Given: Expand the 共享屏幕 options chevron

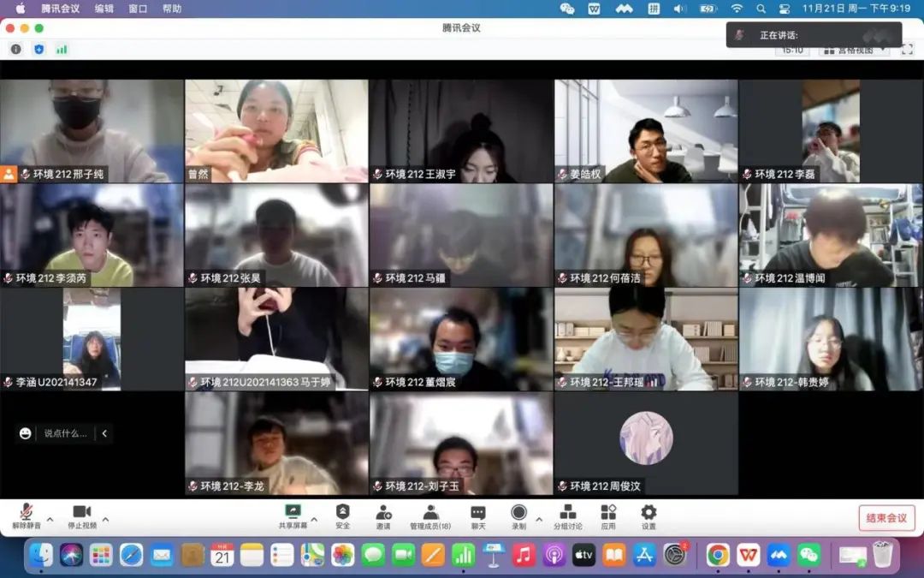Looking at the screenshot, I should click(314, 519).
